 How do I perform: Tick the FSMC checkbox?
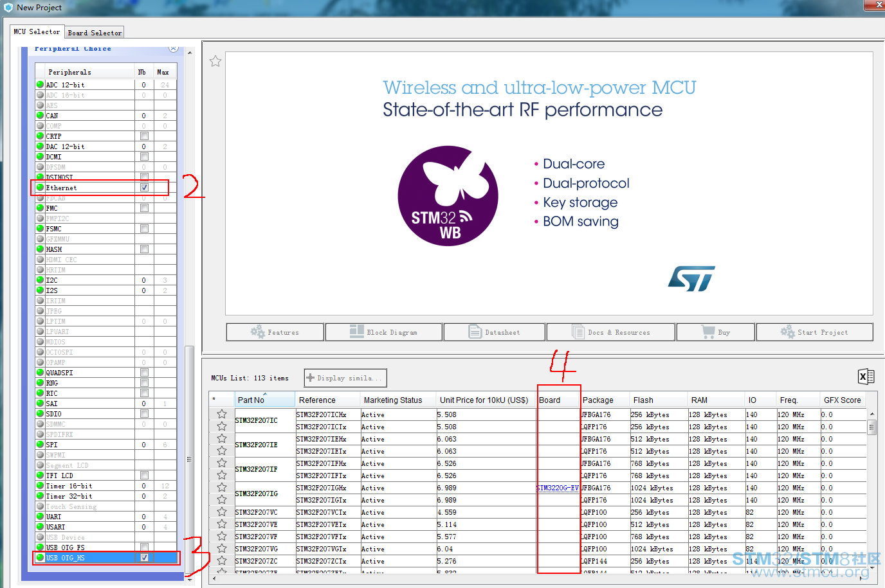click(144, 229)
